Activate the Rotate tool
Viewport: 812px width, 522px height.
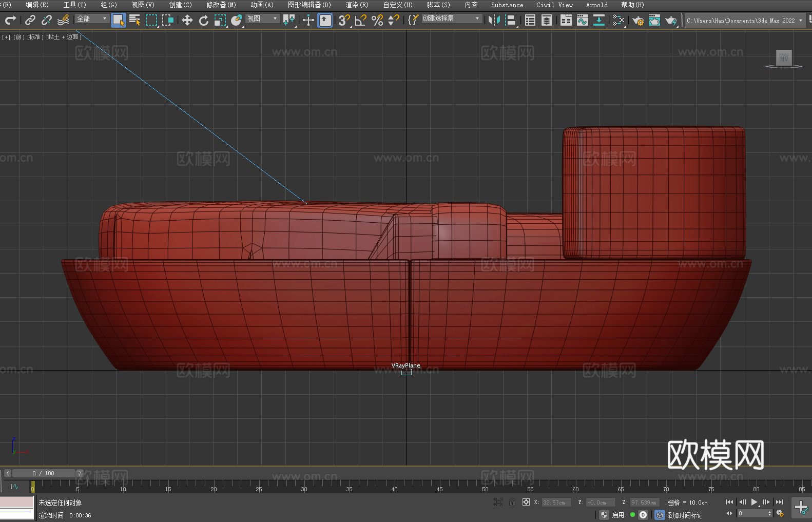tap(204, 20)
